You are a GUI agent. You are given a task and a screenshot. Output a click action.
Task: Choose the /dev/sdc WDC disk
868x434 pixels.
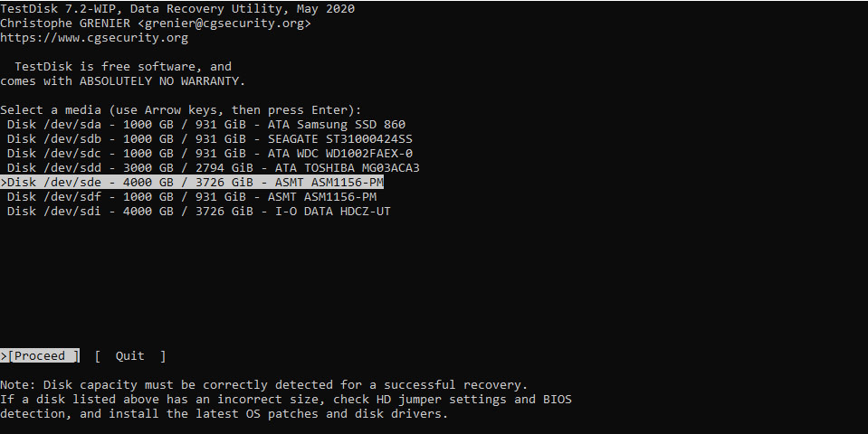[x=209, y=154]
